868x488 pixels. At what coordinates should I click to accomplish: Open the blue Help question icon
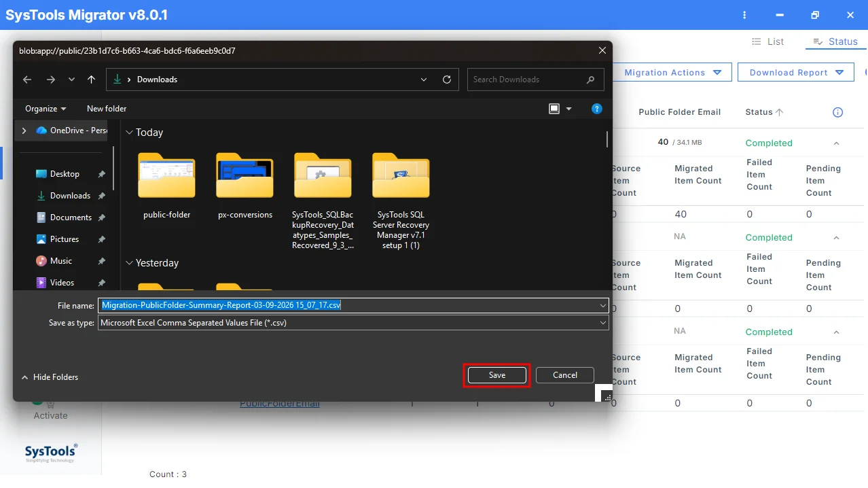pos(597,109)
